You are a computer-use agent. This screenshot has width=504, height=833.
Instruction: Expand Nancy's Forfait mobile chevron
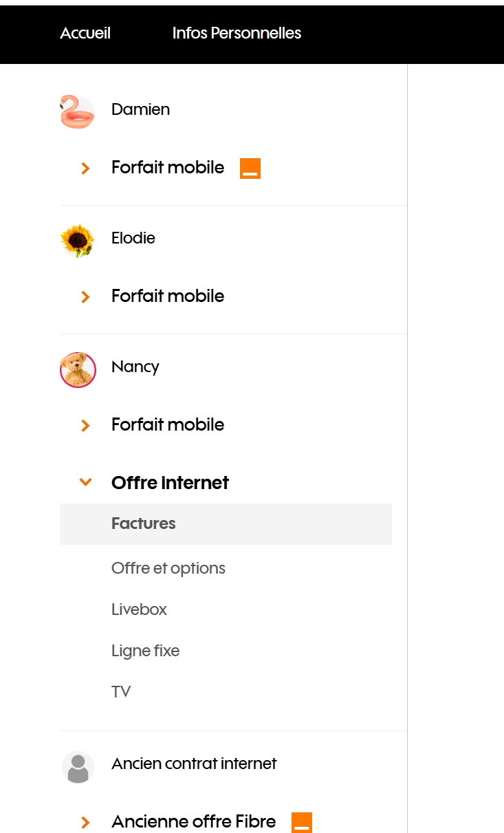[85, 426]
